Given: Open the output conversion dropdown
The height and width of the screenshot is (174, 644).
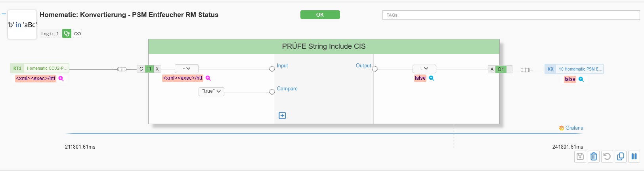Looking at the screenshot, I should coord(424,69).
